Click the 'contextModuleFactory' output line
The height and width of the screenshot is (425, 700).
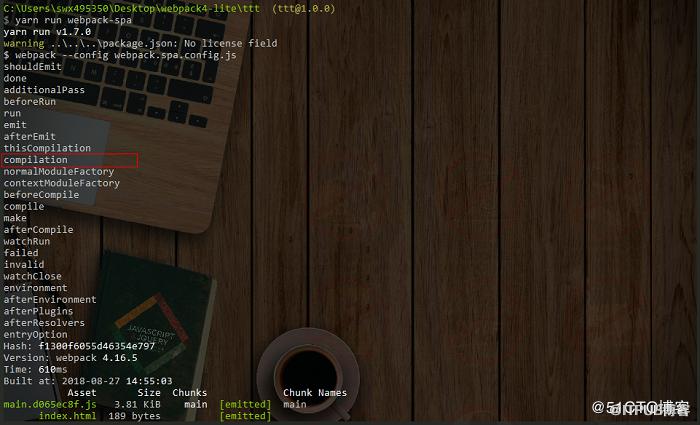[62, 183]
